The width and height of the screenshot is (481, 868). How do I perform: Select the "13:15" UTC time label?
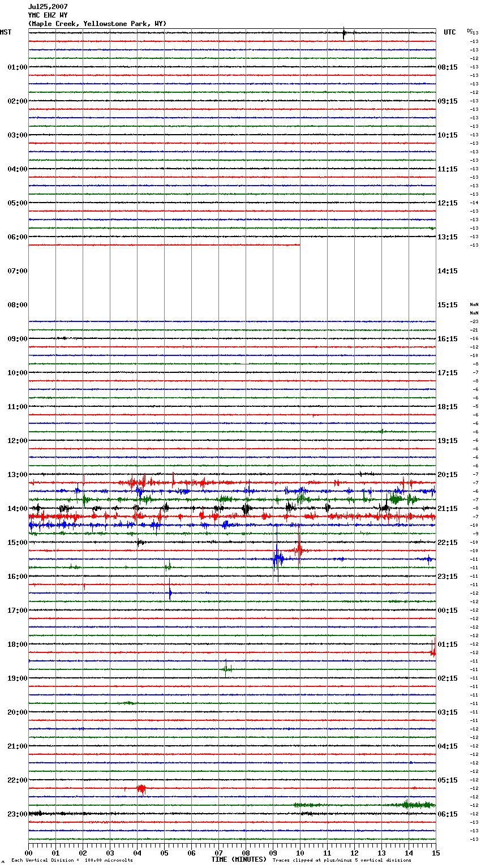click(x=448, y=237)
